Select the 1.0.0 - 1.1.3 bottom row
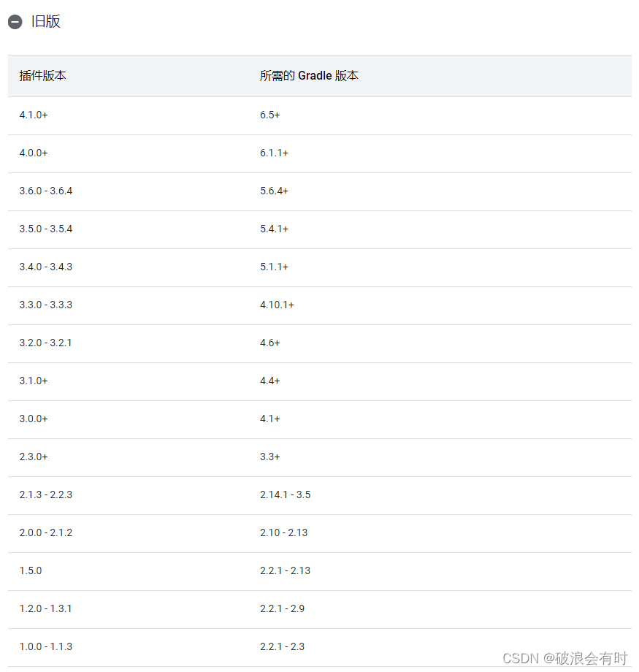Image resolution: width=639 pixels, height=672 pixels. [x=45, y=646]
